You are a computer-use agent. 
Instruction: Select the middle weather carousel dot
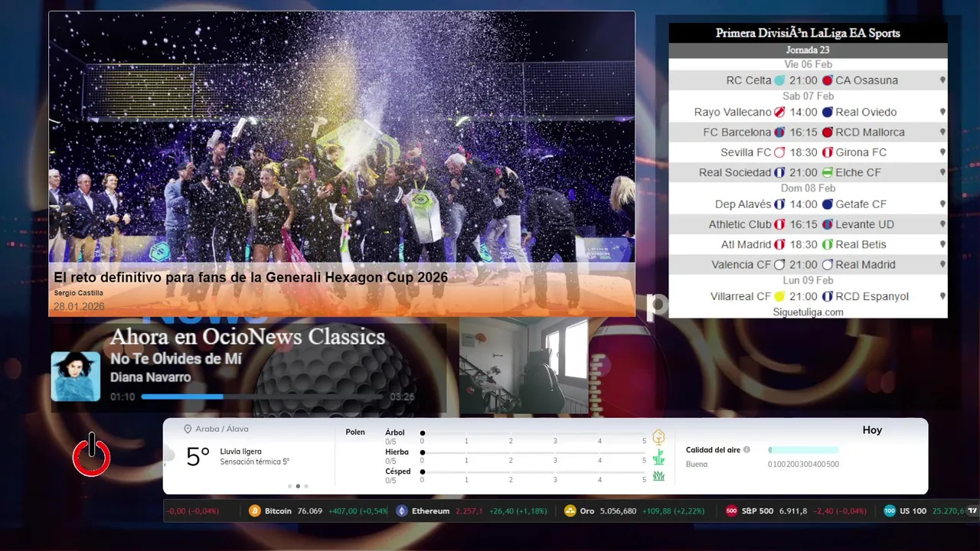click(298, 486)
